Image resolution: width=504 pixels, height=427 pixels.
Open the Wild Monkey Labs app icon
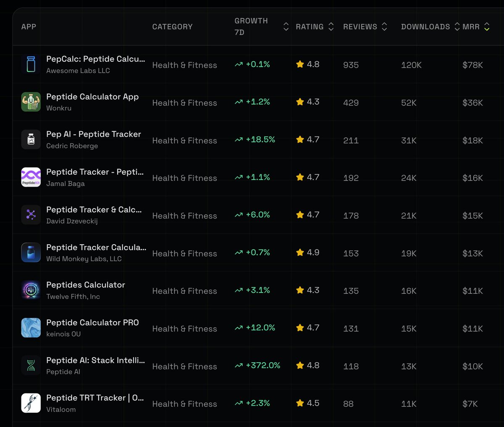tap(31, 253)
